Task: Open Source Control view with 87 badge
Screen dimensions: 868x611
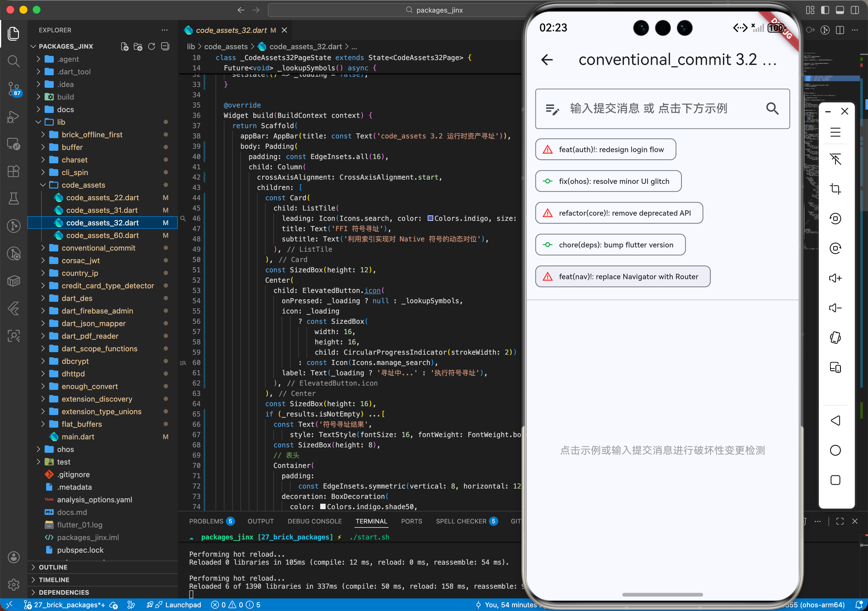Action: [14, 88]
